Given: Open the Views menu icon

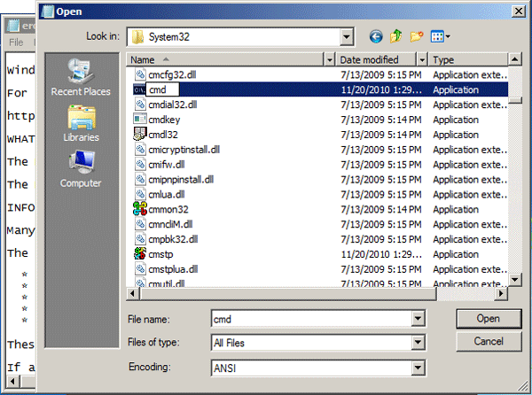Looking at the screenshot, I should (440, 36).
